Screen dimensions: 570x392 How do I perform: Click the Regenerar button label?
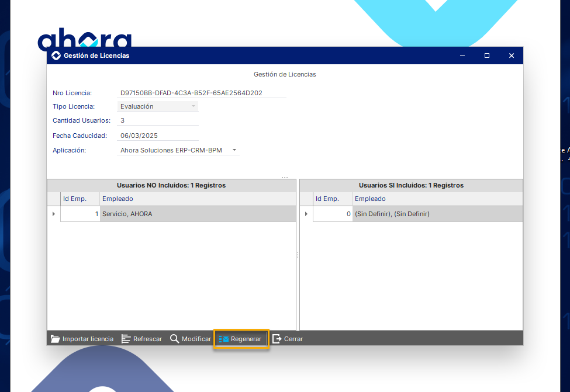pyautogui.click(x=246, y=339)
